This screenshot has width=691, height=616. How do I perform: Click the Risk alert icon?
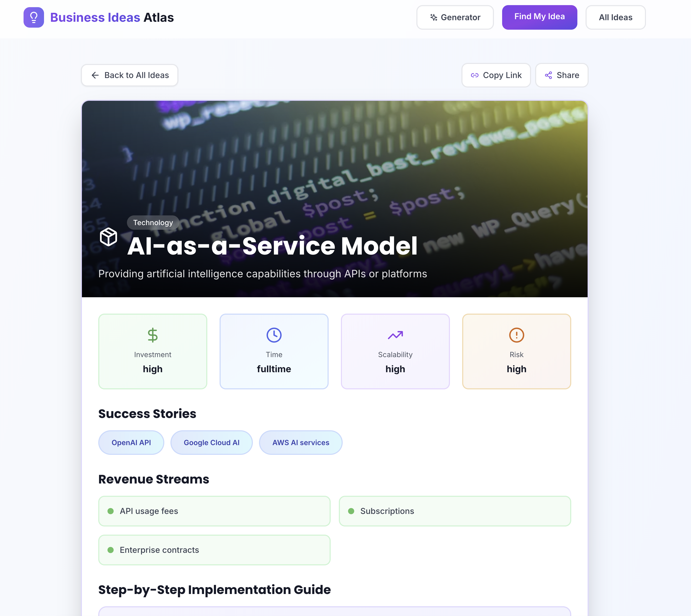(516, 335)
